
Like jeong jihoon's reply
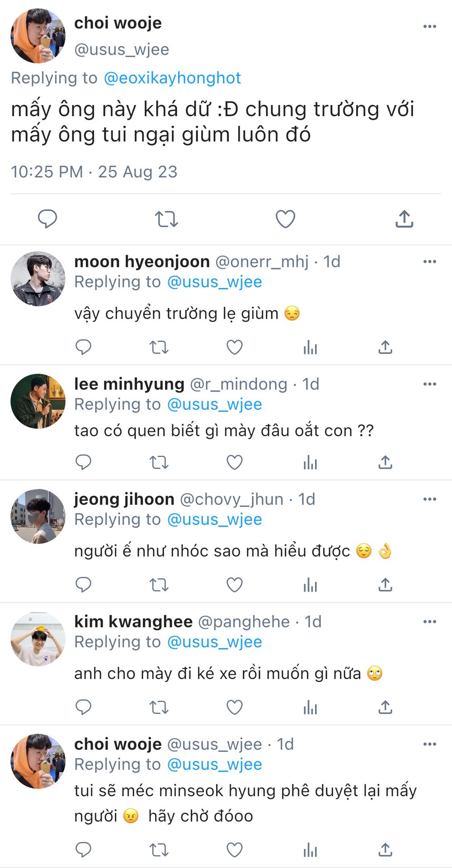click(234, 585)
